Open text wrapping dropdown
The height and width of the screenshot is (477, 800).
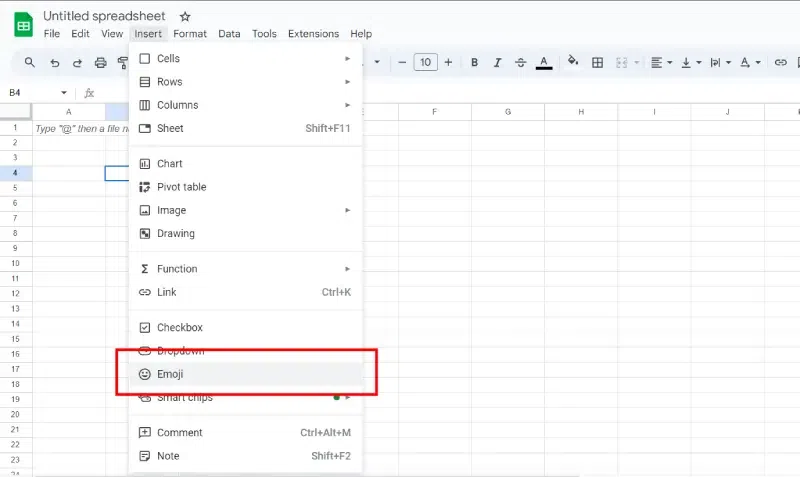tap(720, 62)
